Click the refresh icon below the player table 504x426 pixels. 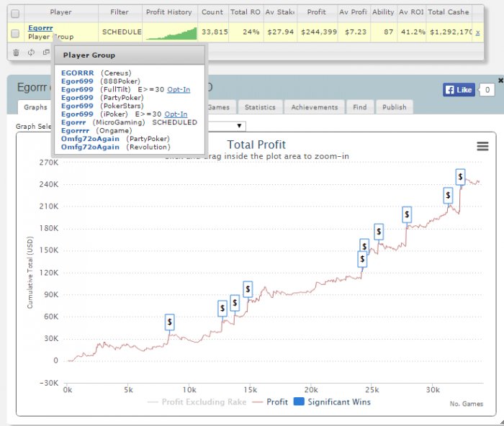coord(31,53)
